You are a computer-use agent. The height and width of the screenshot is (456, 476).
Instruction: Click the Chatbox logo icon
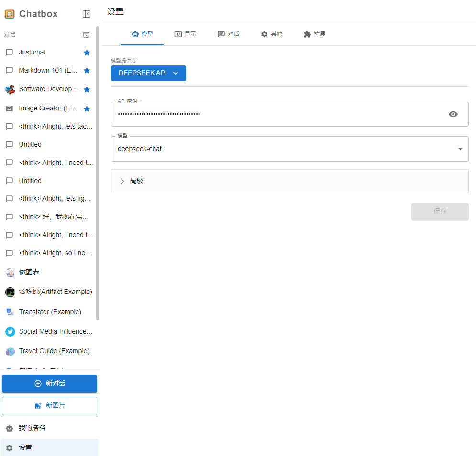[x=10, y=14]
